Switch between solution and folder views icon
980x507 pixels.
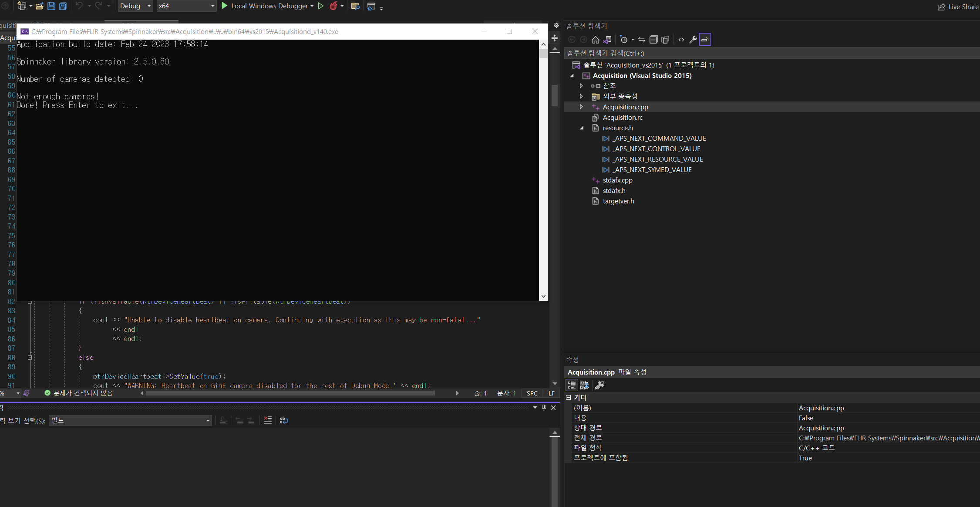click(607, 40)
